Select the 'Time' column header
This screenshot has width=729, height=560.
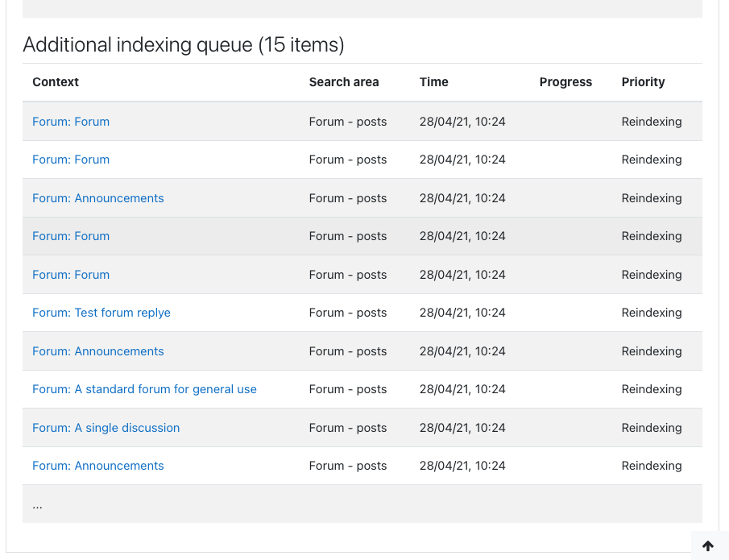(x=433, y=82)
